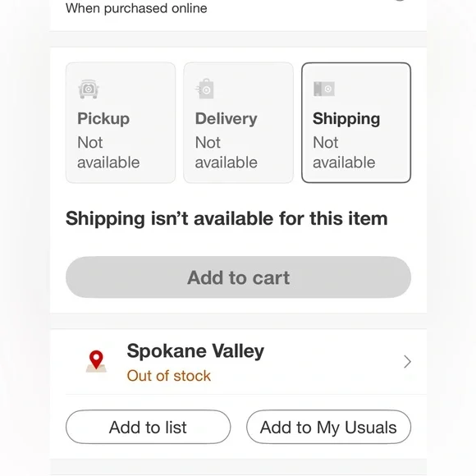Screen dimensions: 476x476
Task: Select the Delivery fulfillment option title
Action: coord(227,118)
